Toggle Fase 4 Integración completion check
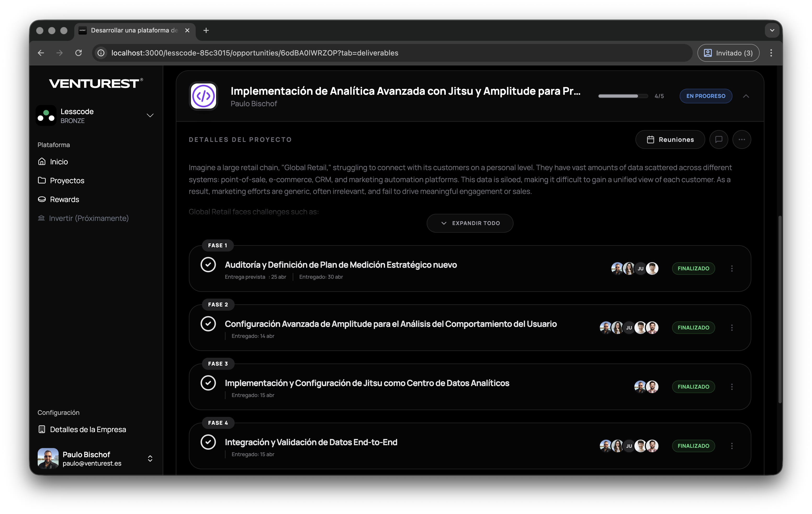This screenshot has width=812, height=514. pos(208,442)
